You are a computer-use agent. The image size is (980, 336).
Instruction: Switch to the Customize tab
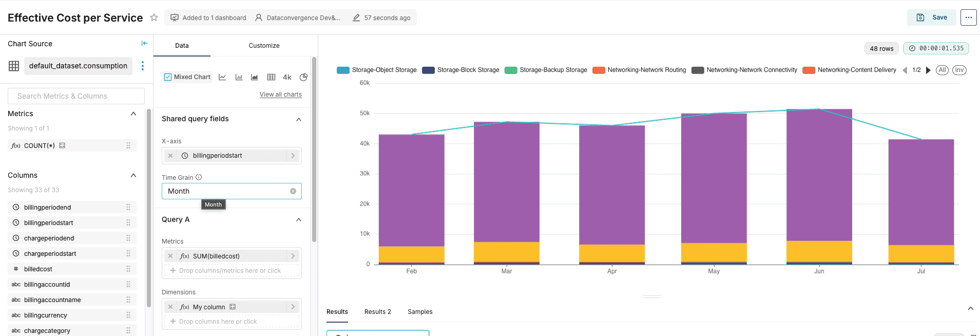(x=264, y=46)
